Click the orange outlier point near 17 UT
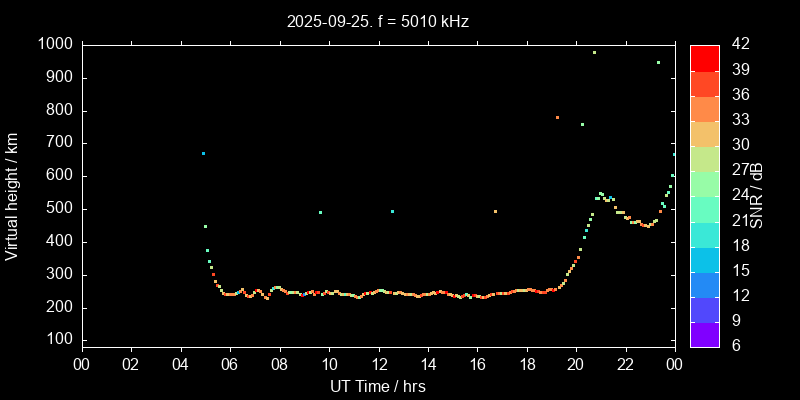Screen dimensions: 800x400 (x=495, y=211)
